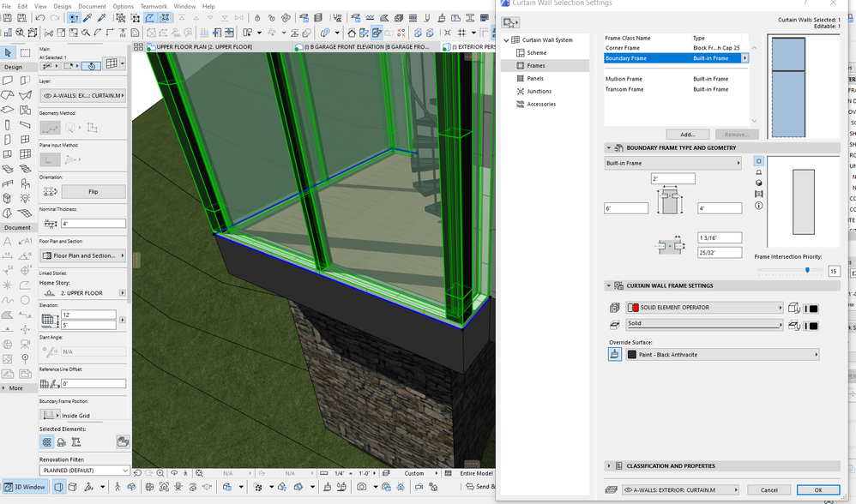The width and height of the screenshot is (856, 504).
Task: Click the 3D Window button in the bottom bar
Action: [x=25, y=487]
